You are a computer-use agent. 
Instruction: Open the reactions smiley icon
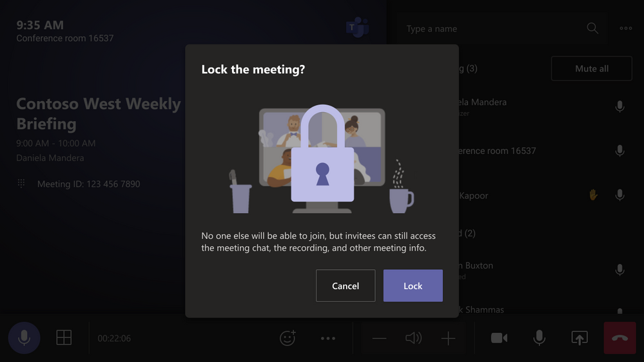tap(288, 338)
